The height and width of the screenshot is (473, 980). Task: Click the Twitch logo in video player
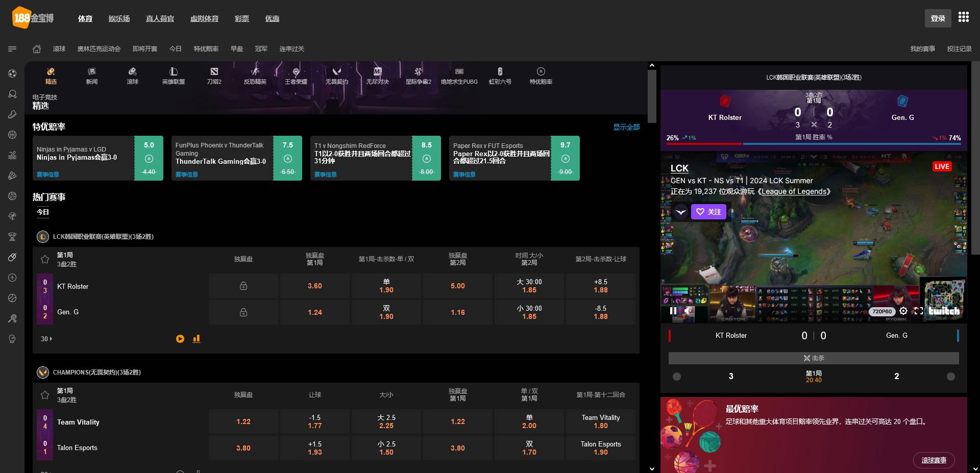point(944,311)
